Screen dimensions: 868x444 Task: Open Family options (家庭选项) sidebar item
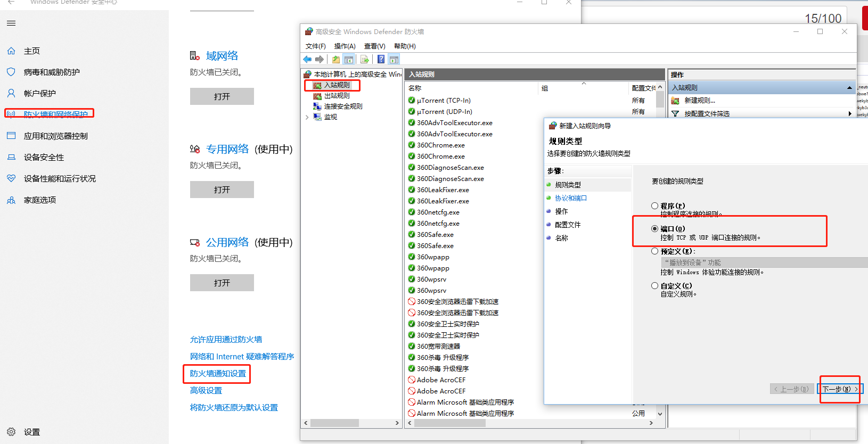(39, 200)
